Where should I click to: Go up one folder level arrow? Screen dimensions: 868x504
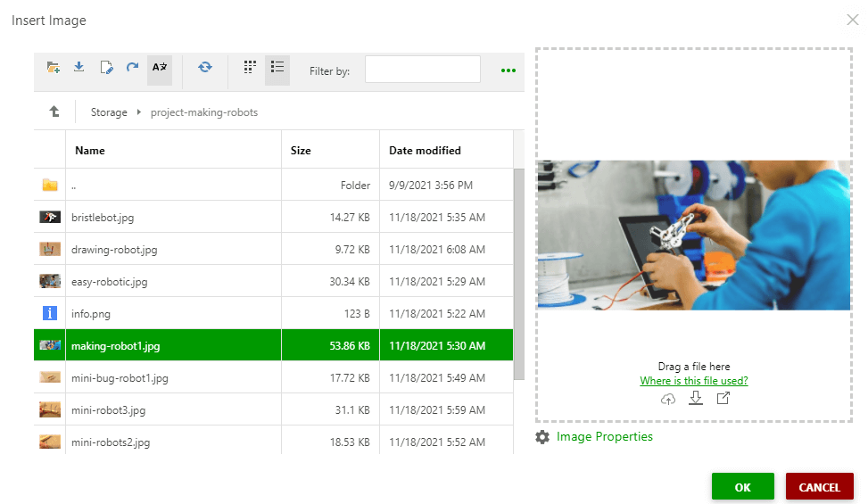pyautogui.click(x=54, y=112)
